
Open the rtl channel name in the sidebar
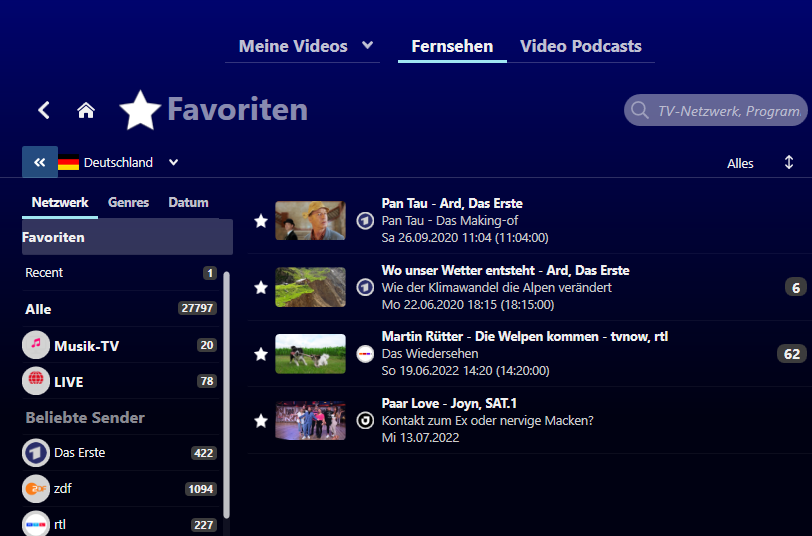point(60,524)
